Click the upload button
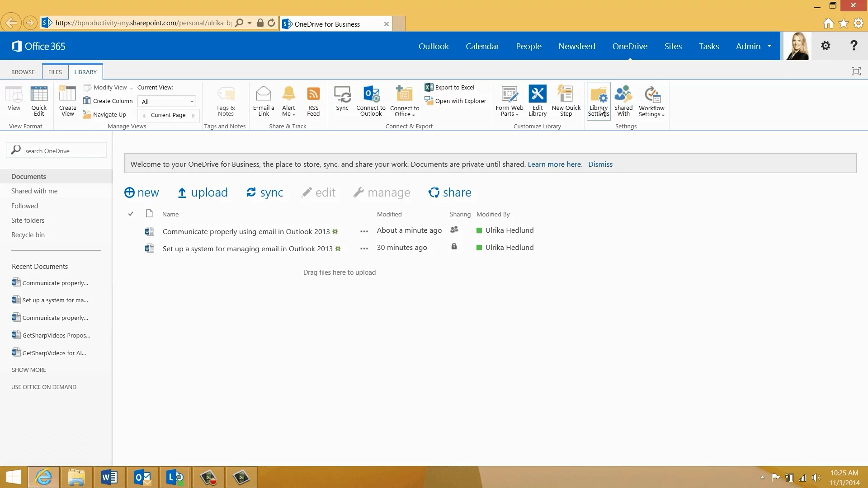The height and width of the screenshot is (488, 868). pyautogui.click(x=203, y=192)
